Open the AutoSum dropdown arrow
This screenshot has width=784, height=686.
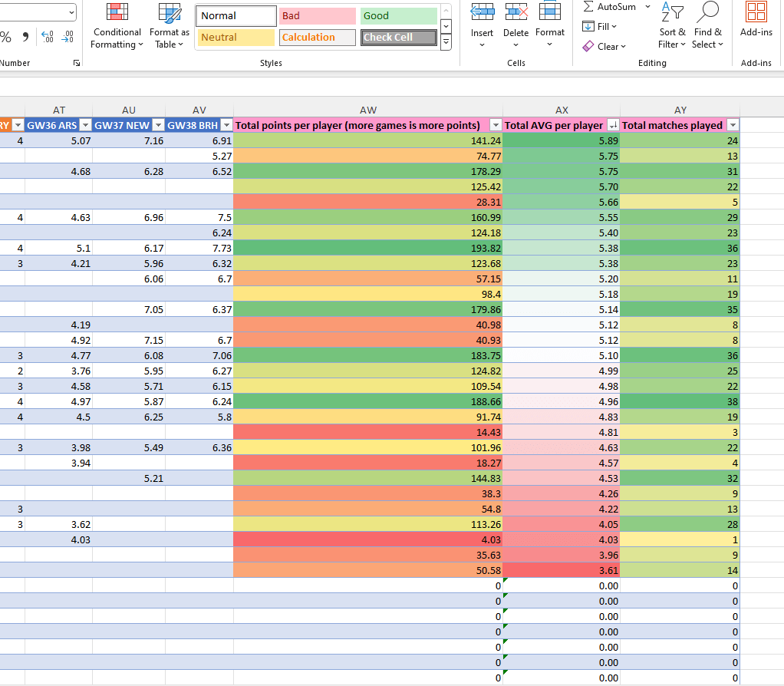point(647,7)
